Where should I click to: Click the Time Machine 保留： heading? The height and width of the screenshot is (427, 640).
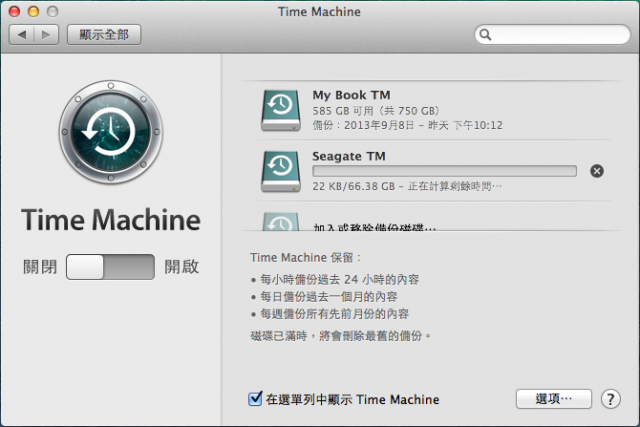306,258
